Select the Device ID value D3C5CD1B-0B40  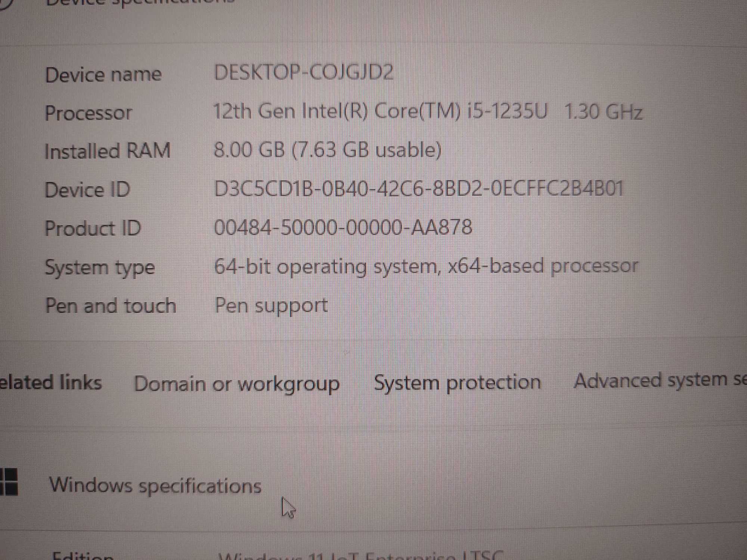418,189
